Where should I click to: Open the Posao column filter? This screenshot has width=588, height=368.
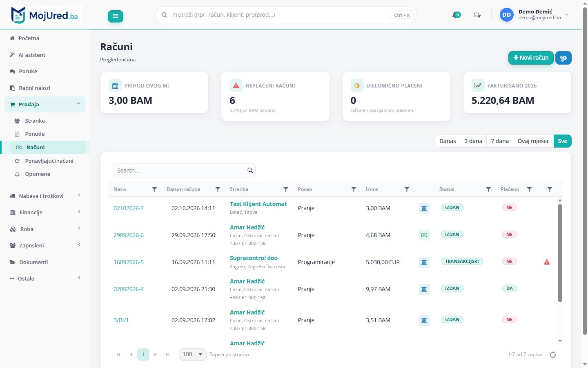pyautogui.click(x=354, y=189)
